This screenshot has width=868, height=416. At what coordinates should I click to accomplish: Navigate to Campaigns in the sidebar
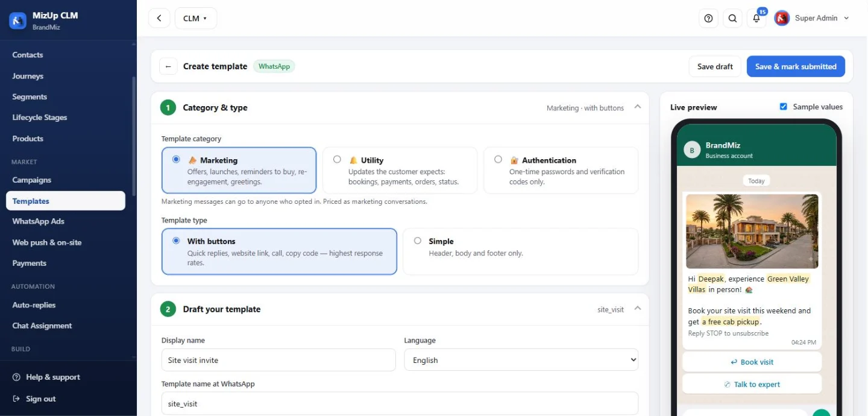click(x=32, y=180)
